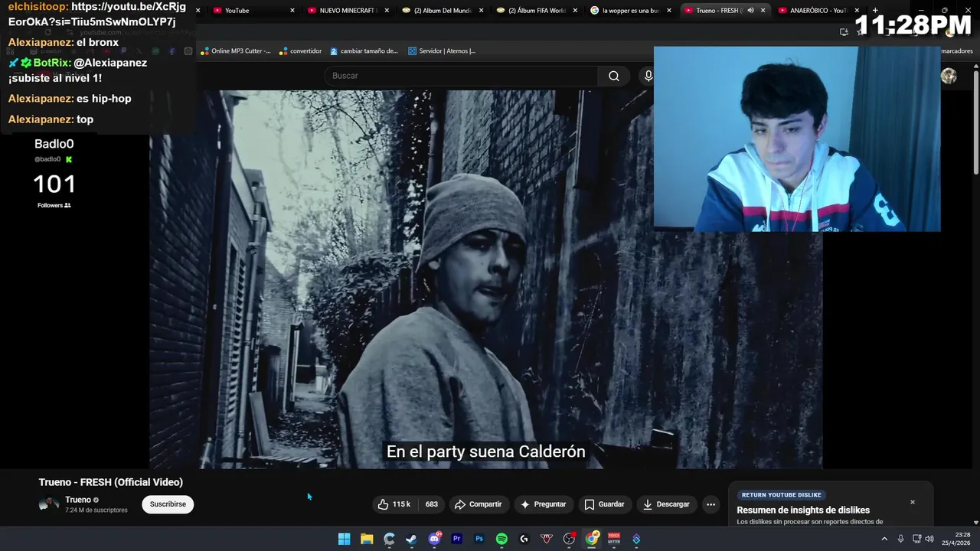Open Spotify from the taskbar
The width and height of the screenshot is (980, 551).
click(x=501, y=539)
